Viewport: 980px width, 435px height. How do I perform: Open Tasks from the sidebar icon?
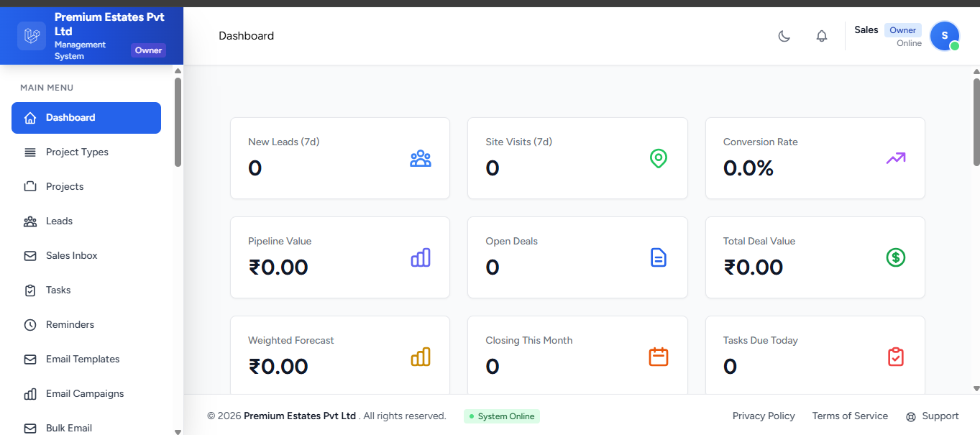(x=29, y=290)
